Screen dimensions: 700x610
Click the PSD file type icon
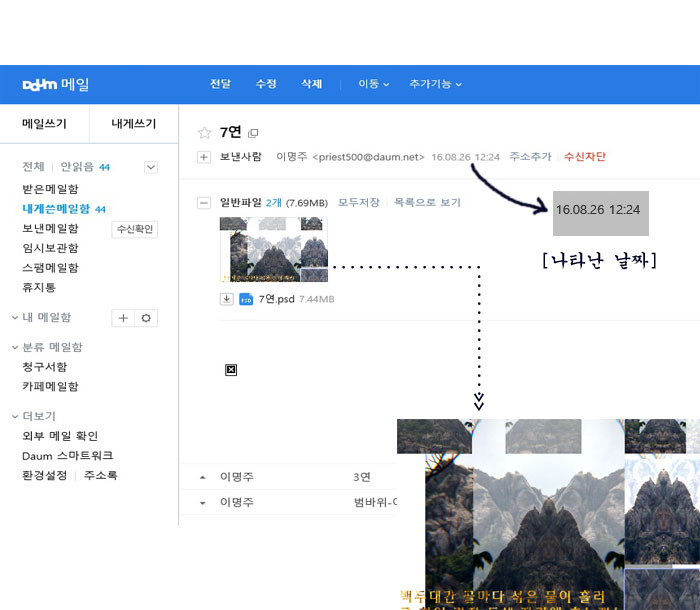246,299
